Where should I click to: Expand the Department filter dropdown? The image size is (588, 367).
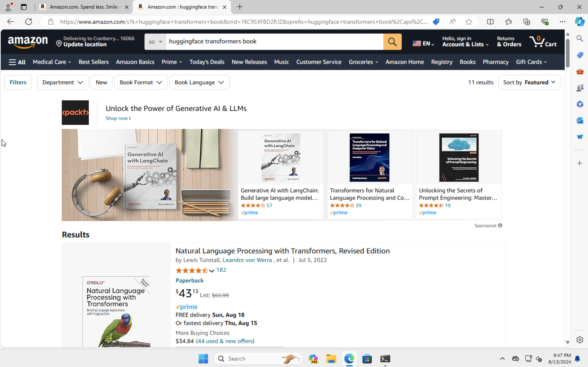point(63,82)
